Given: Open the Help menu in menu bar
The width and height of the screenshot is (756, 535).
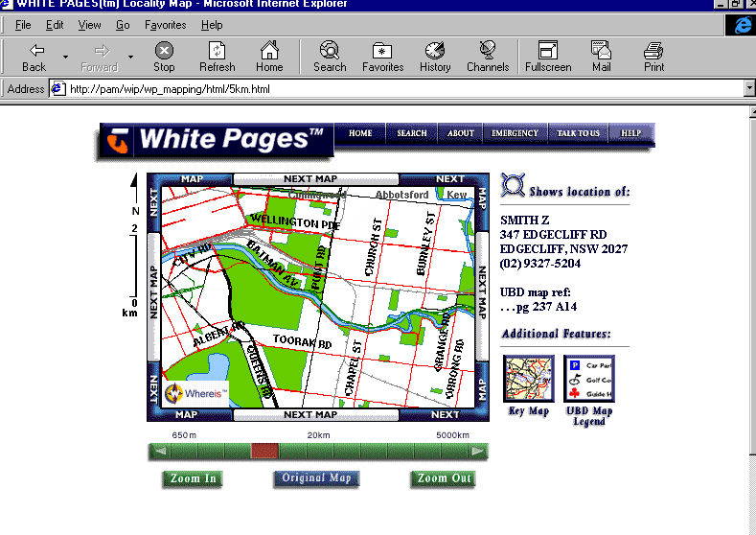Looking at the screenshot, I should tap(212, 25).
